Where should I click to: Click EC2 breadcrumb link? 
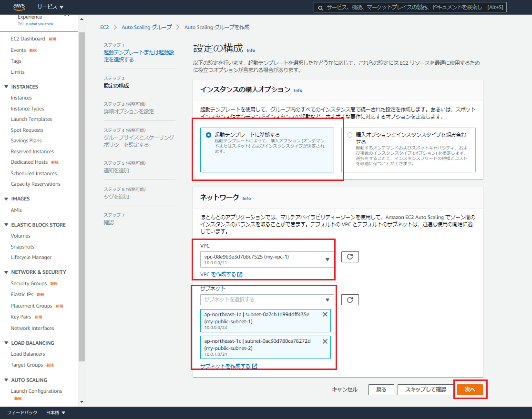pyautogui.click(x=104, y=27)
